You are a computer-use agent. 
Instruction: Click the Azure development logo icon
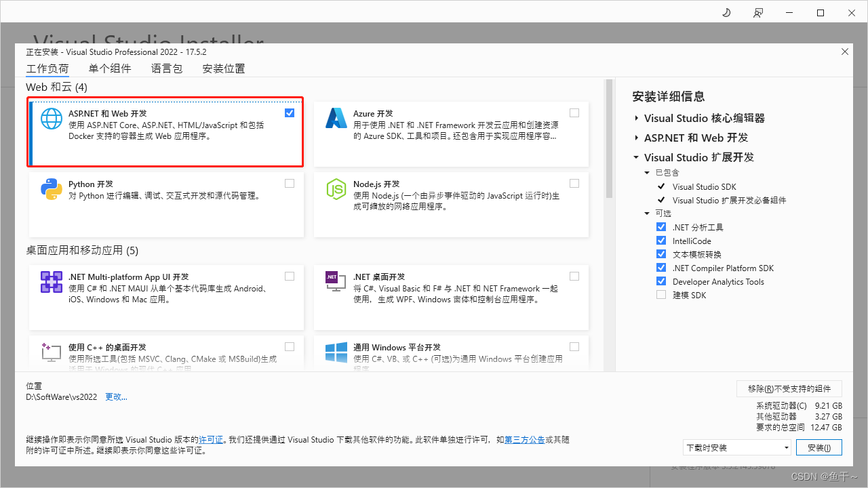pos(336,119)
